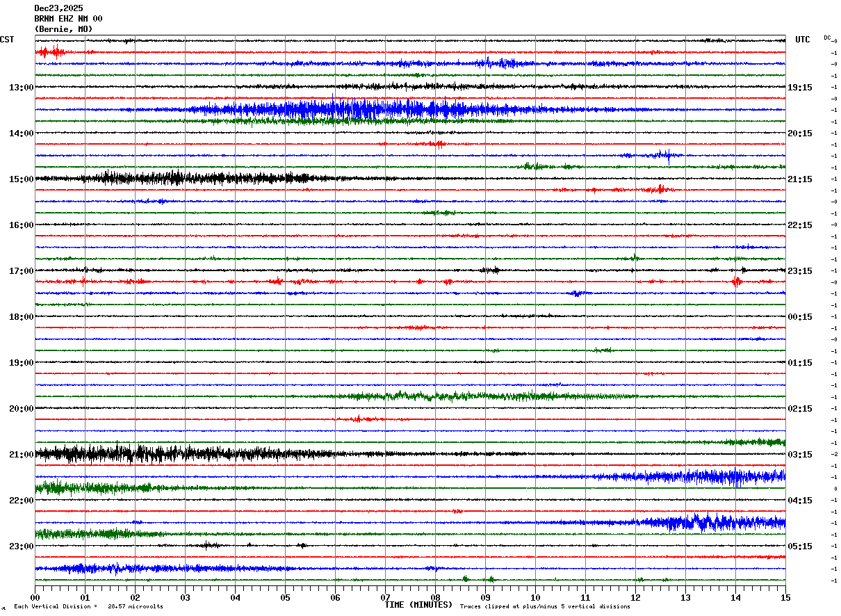This screenshot has height=616, width=841.
Task: Click minute 07 on the time axis
Action: [x=385, y=597]
